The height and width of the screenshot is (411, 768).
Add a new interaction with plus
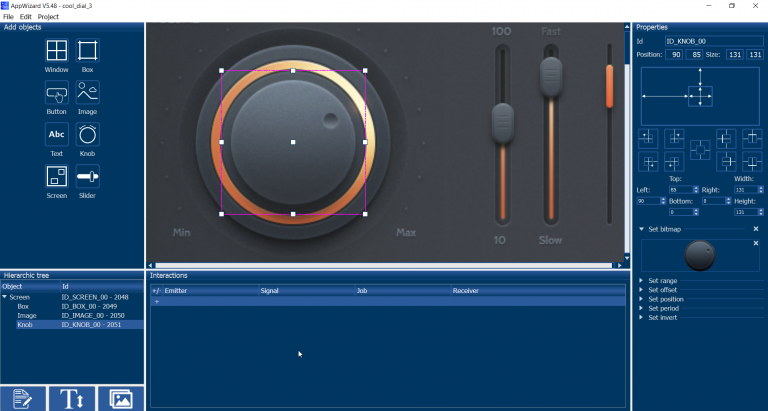[x=157, y=301]
